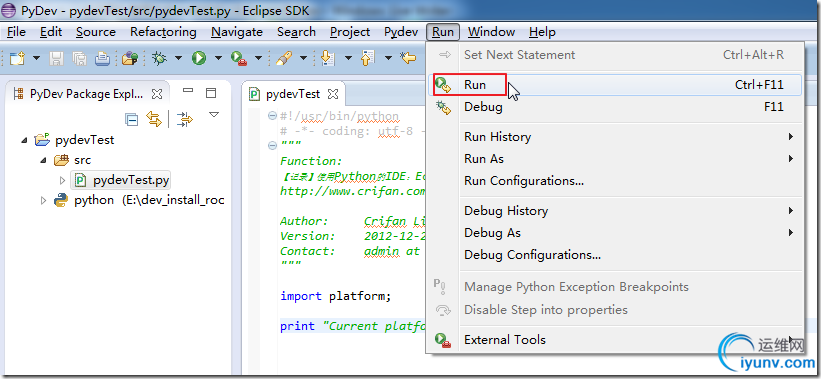Maximize the PyDev Package Explorer view
Viewport: 821px width, 379px height.
(x=211, y=93)
